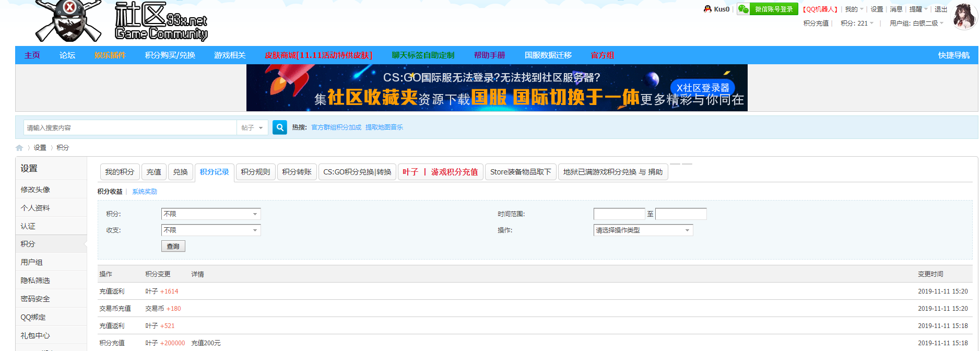Click the QQ penguin icon beside Kus0
Screen dimensions: 980x351
click(x=707, y=9)
